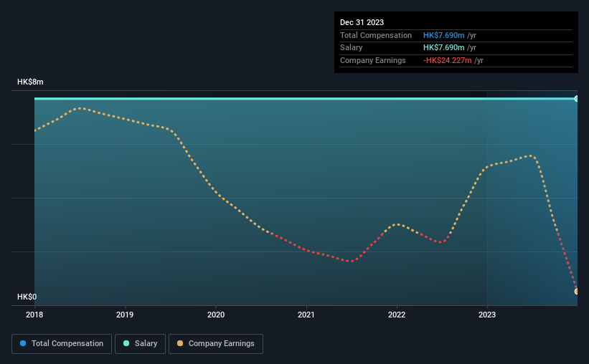Toggle the Total Compensation legend button
The image size is (589, 364).
pos(62,344)
